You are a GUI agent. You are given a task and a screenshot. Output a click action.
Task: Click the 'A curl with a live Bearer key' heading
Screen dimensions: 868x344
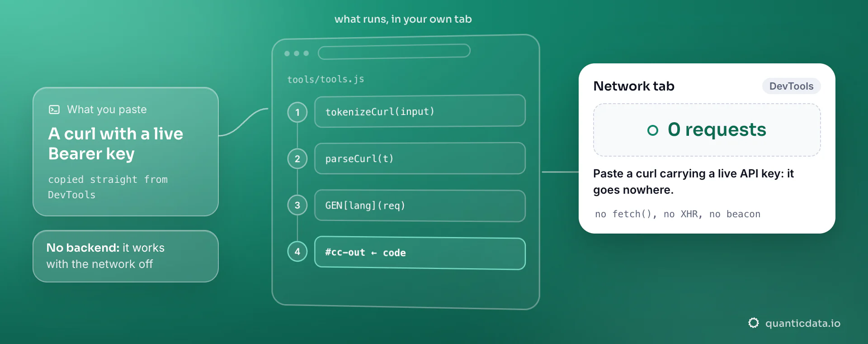[x=116, y=143]
